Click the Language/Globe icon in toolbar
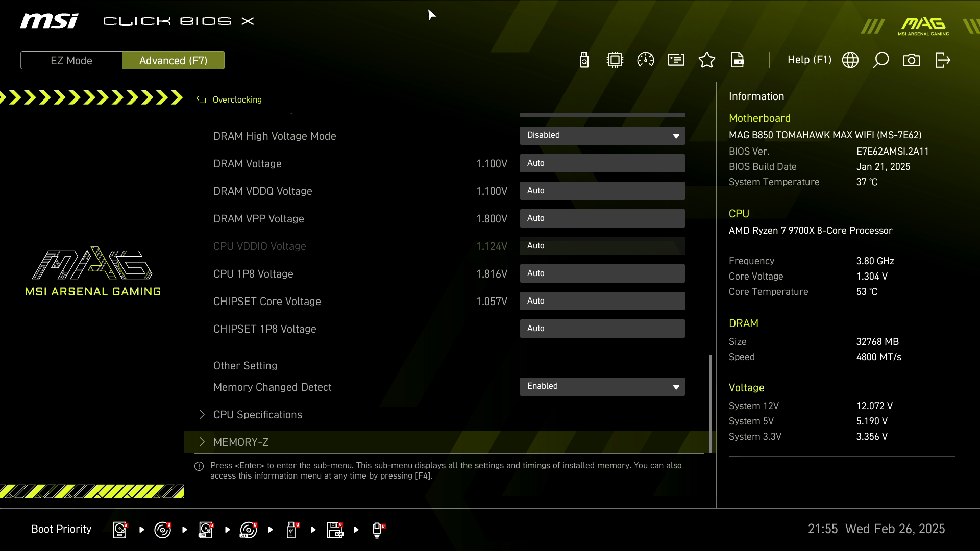 pos(849,60)
